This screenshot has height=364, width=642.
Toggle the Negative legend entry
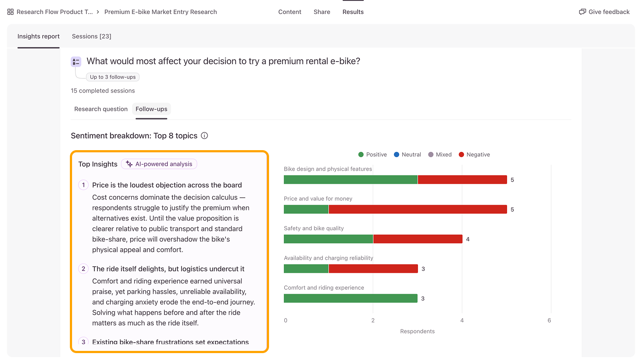[474, 155]
